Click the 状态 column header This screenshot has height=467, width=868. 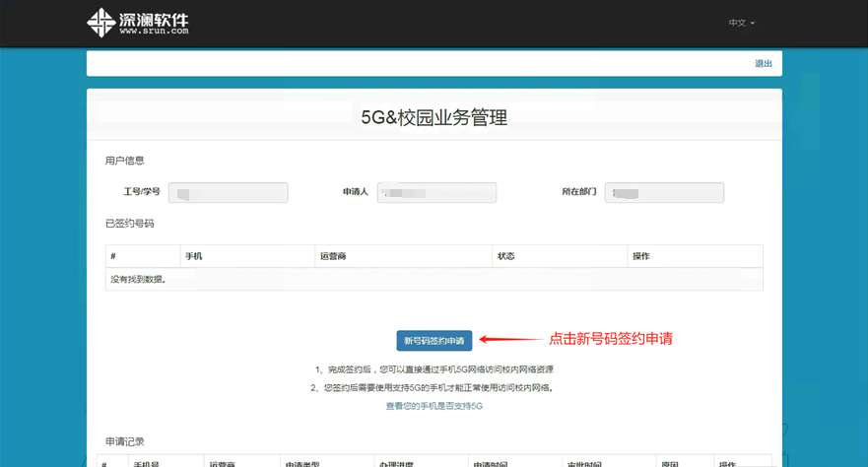pos(506,256)
